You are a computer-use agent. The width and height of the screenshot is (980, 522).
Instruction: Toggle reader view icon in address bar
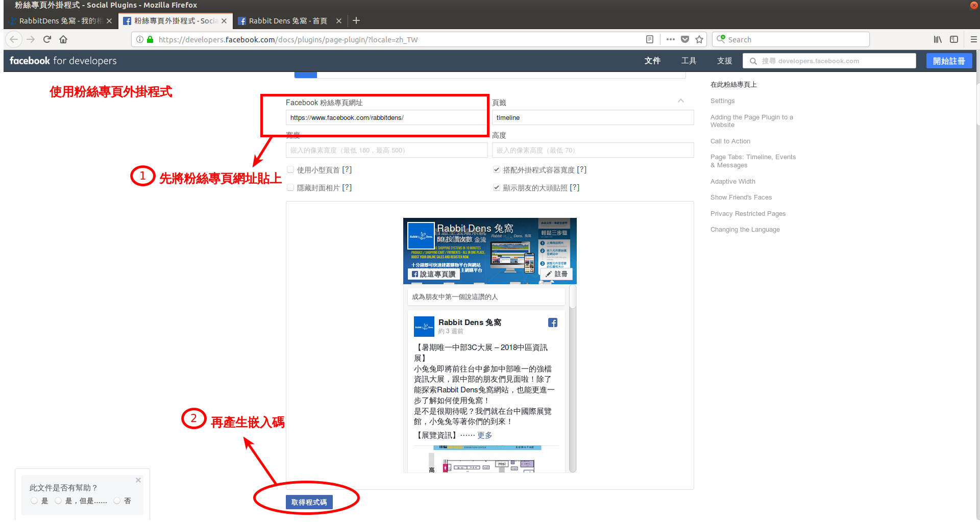point(650,39)
